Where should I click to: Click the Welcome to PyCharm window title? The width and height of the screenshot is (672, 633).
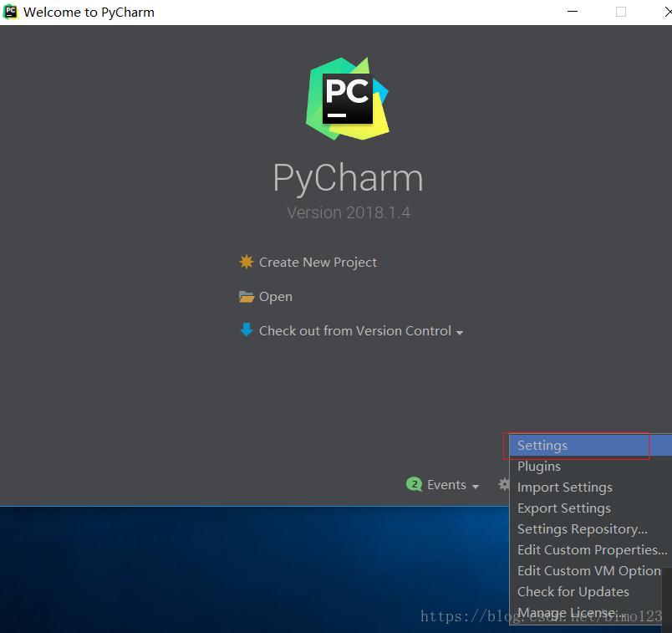pos(89,12)
